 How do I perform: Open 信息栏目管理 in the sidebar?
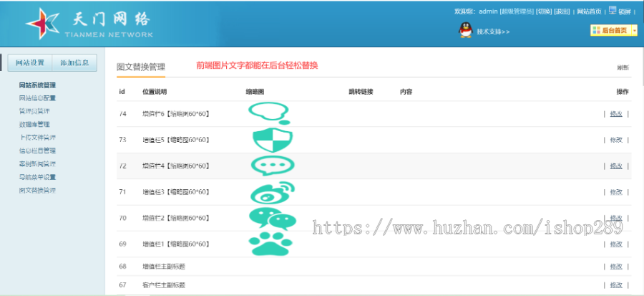37,151
